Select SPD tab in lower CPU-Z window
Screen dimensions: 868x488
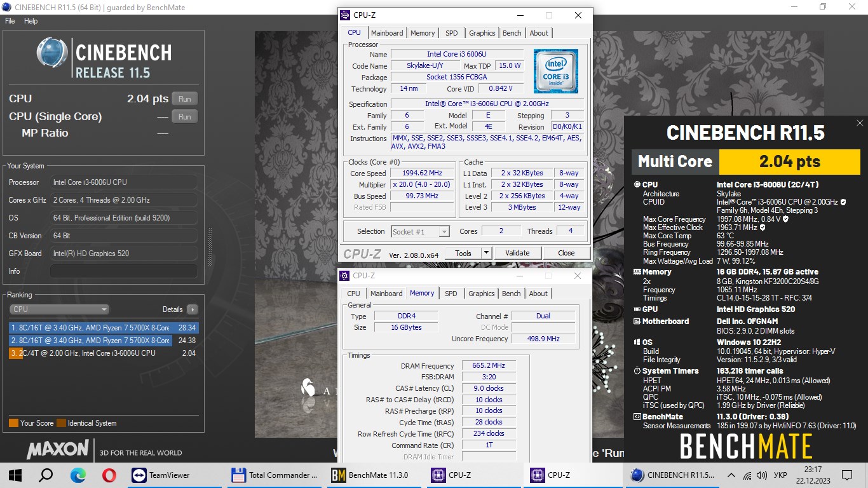tap(451, 294)
